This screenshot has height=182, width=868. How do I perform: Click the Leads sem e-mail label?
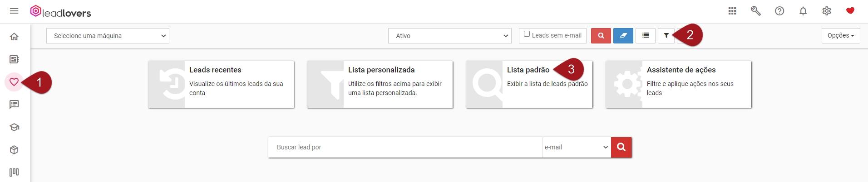557,35
